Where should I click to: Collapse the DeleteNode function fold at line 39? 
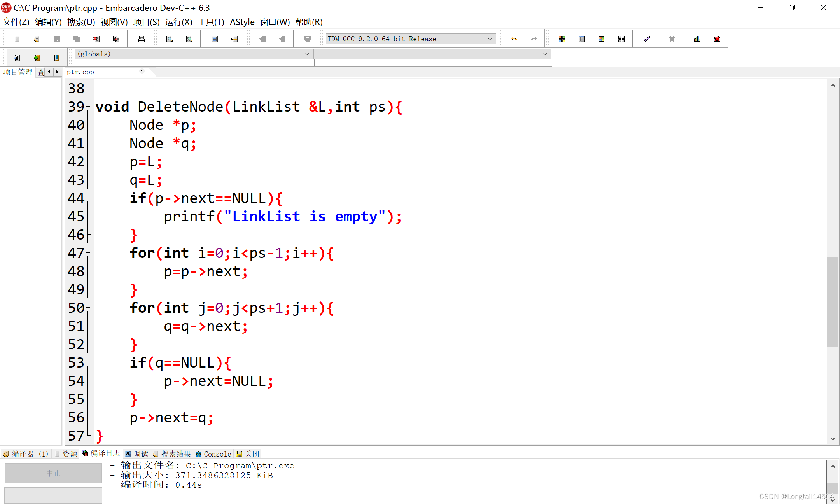point(88,106)
